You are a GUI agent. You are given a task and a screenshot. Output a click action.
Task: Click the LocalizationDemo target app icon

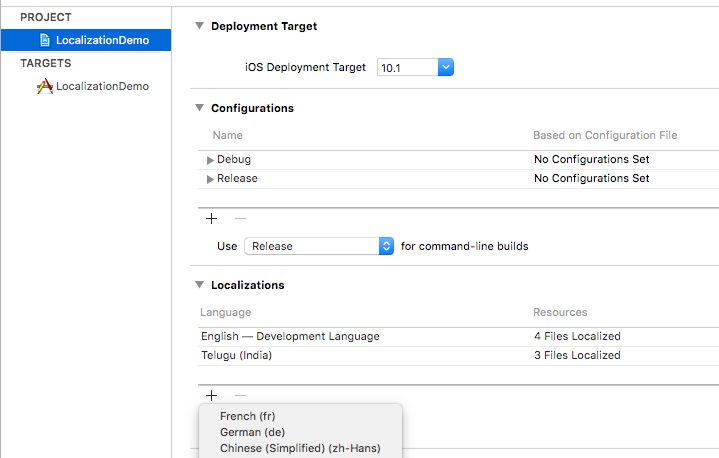pos(45,87)
